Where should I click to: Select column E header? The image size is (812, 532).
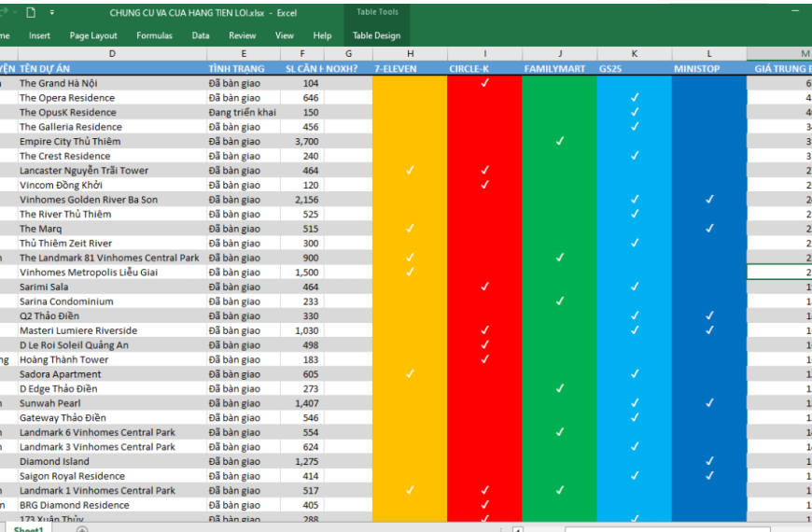[244, 53]
